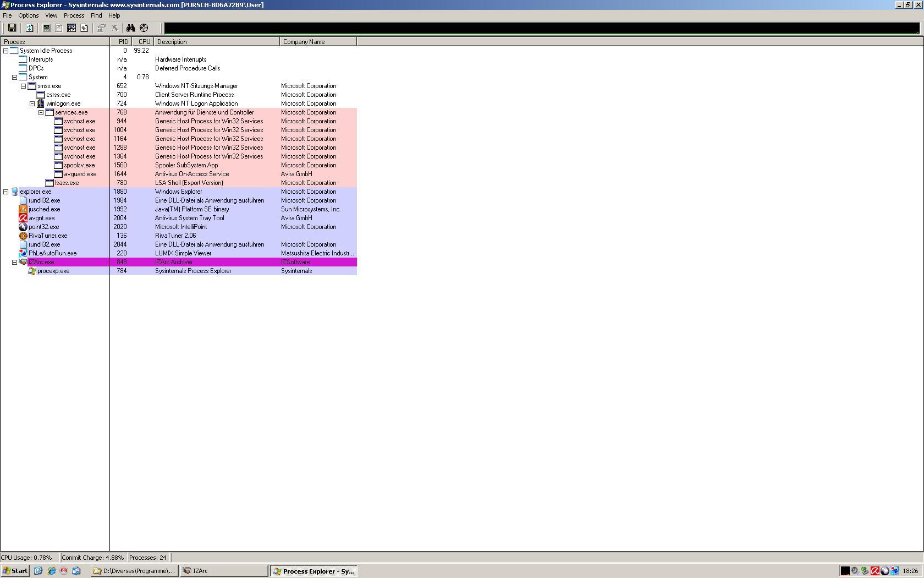Click the winlogon.exe process icon
The width and height of the screenshot is (924, 578).
pyautogui.click(x=41, y=103)
